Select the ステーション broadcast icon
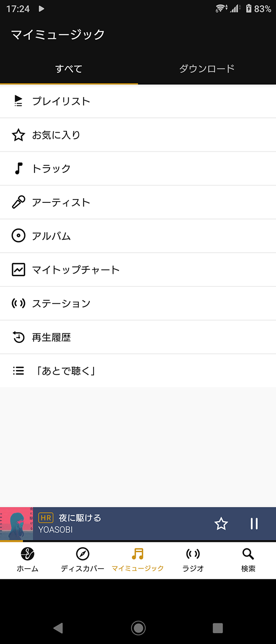Image resolution: width=276 pixels, height=644 pixels. click(17, 303)
